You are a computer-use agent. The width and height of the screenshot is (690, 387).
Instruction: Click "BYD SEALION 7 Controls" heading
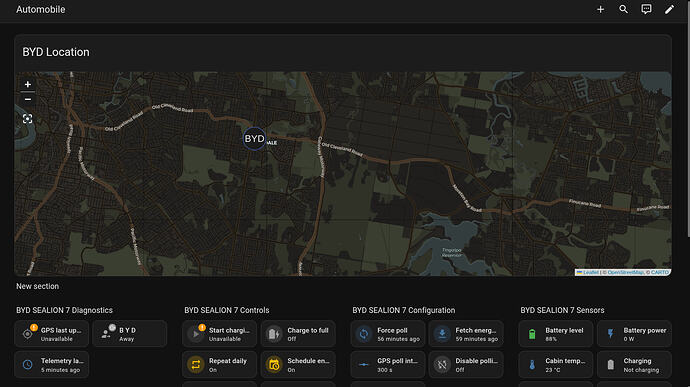pos(227,310)
